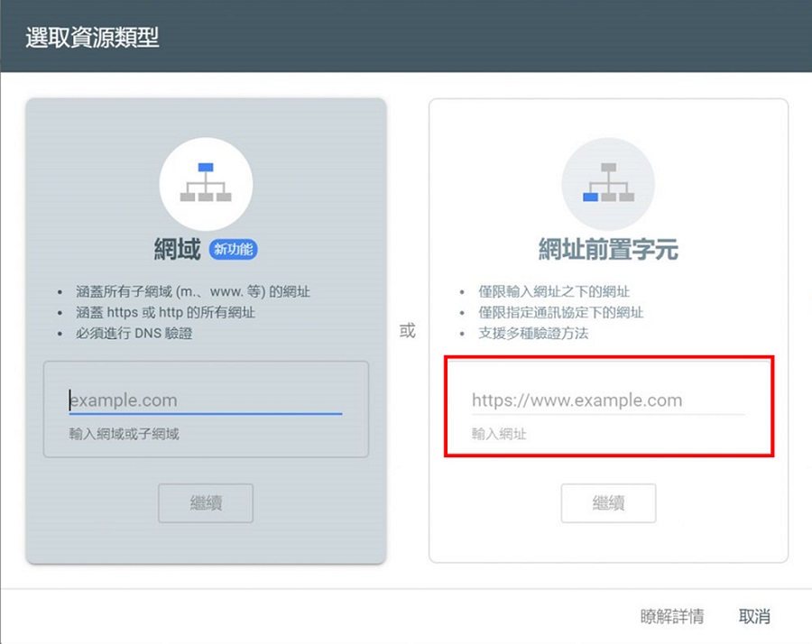Select the 網址前置字元 heading text
The width and height of the screenshot is (812, 644).
(x=608, y=250)
